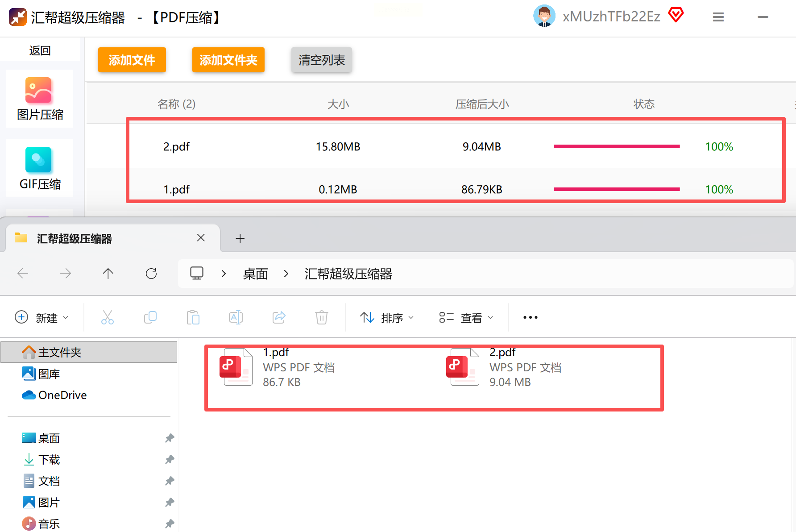
Task: Click the Copy icon in Explorer toolbar
Action: point(150,317)
